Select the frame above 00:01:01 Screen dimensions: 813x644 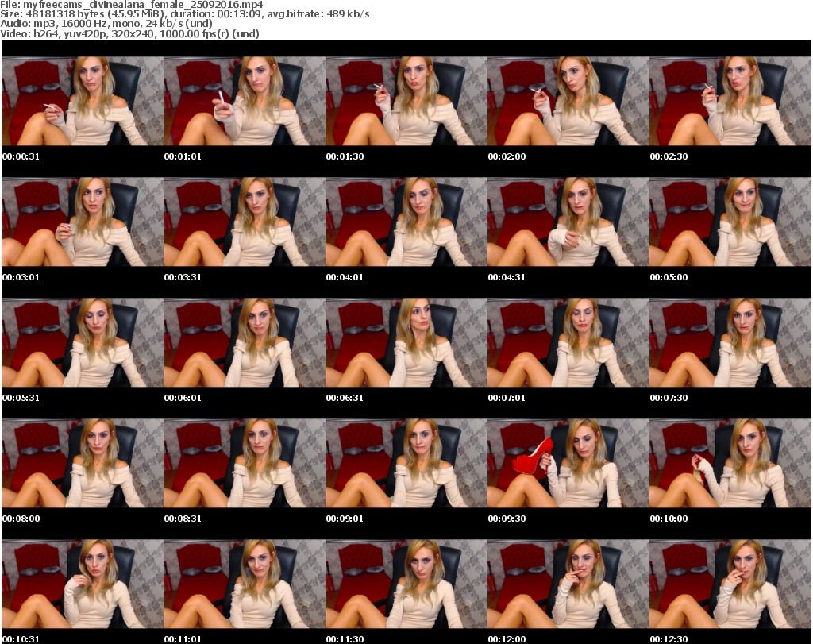tap(244, 101)
